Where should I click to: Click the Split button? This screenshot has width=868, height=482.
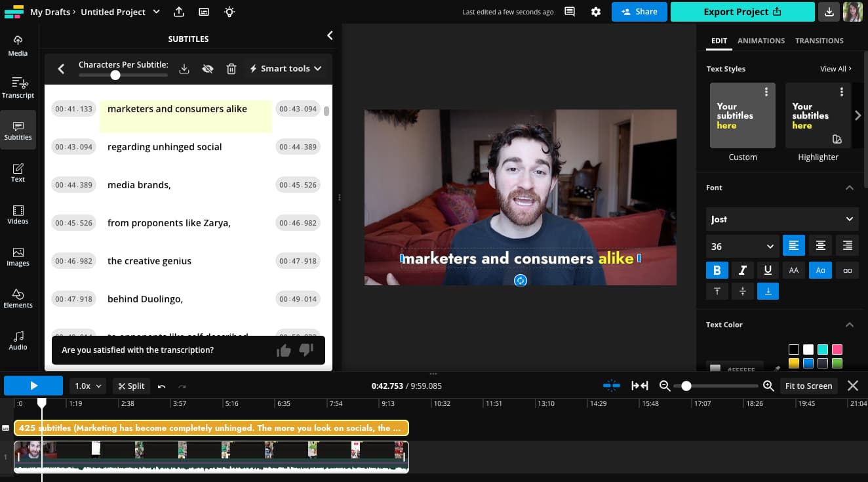coord(131,386)
